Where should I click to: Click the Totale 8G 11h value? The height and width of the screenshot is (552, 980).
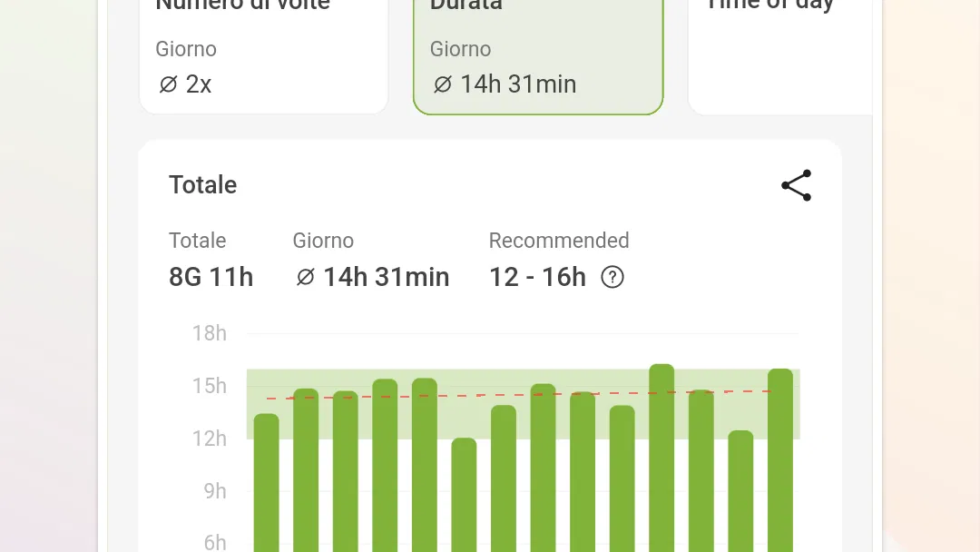(x=211, y=277)
